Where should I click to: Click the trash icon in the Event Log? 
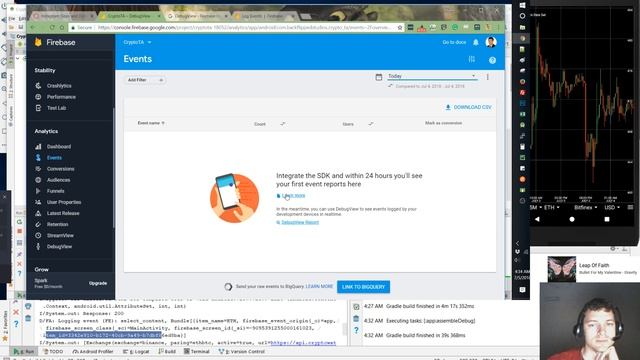(356, 318)
